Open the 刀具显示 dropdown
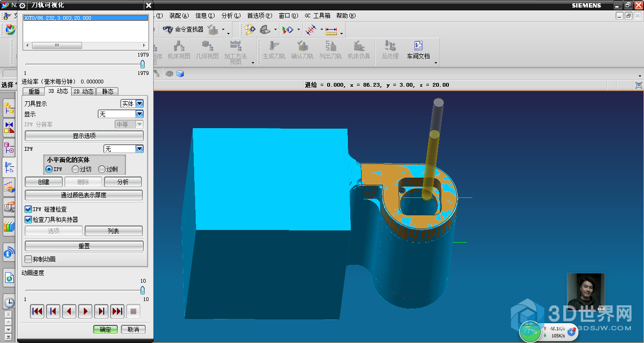Screen dimensions: 644x343 (139, 104)
